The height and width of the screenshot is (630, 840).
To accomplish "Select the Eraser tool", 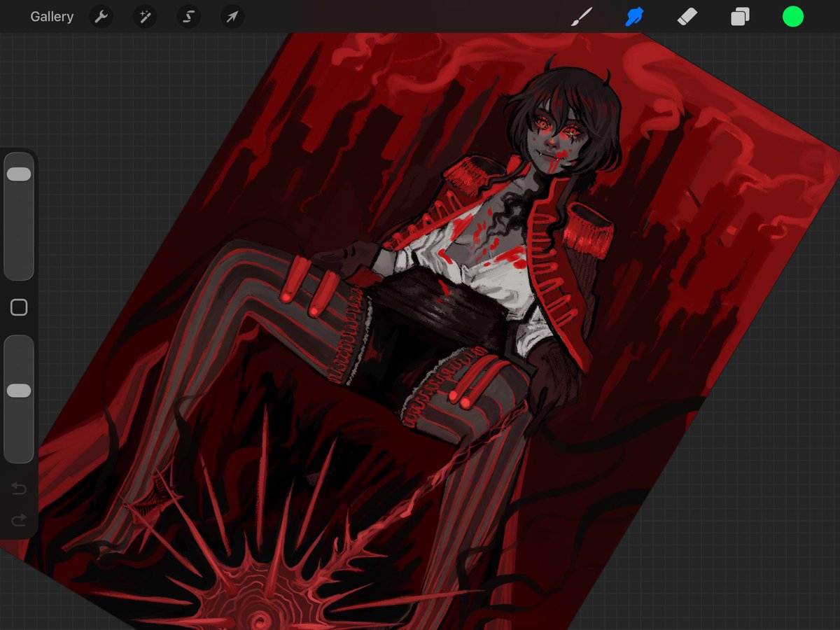I will (x=687, y=17).
